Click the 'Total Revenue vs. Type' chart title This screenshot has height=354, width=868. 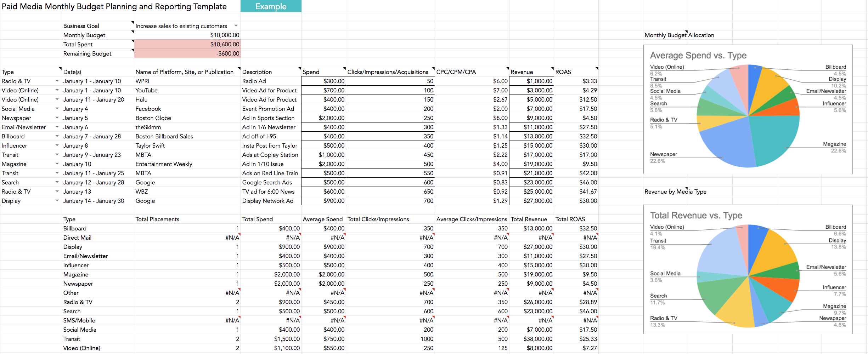[x=696, y=216]
